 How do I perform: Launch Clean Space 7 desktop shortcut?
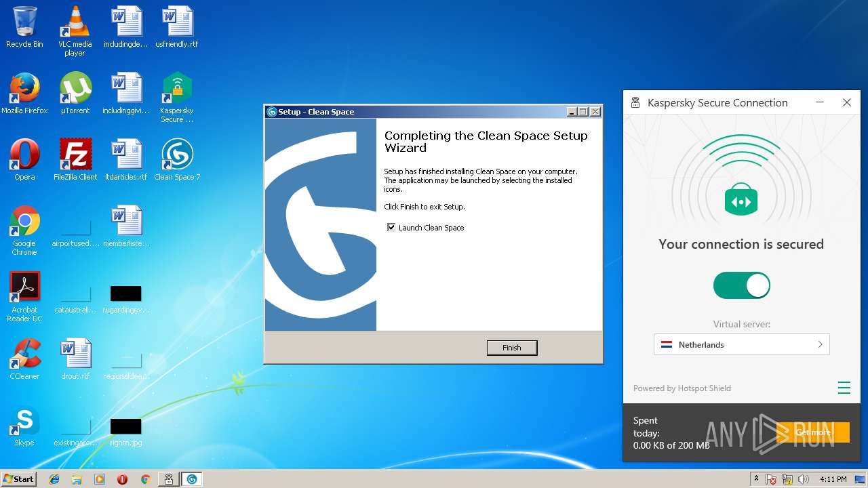(x=177, y=160)
